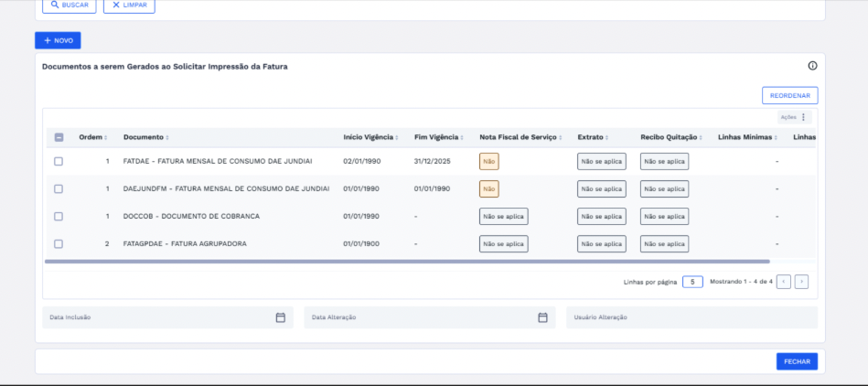This screenshot has height=386, width=868.
Task: Click the Usuário Alteração field
Action: tap(691, 317)
